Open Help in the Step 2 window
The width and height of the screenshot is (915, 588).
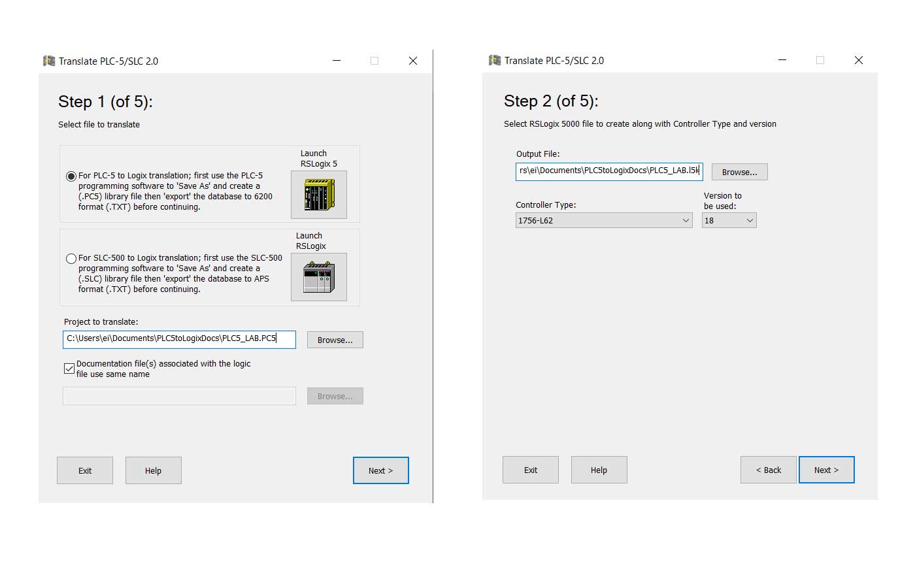[x=599, y=470]
